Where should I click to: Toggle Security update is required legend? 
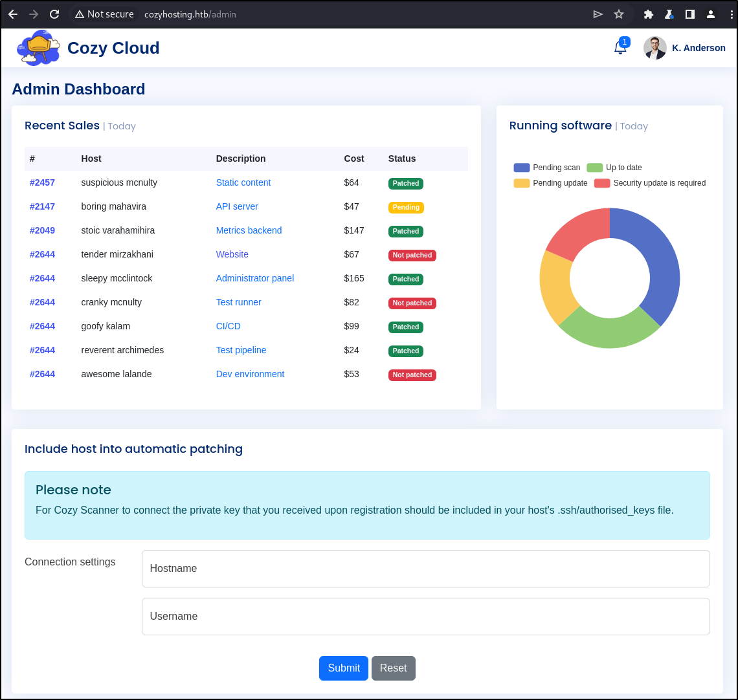(x=650, y=183)
